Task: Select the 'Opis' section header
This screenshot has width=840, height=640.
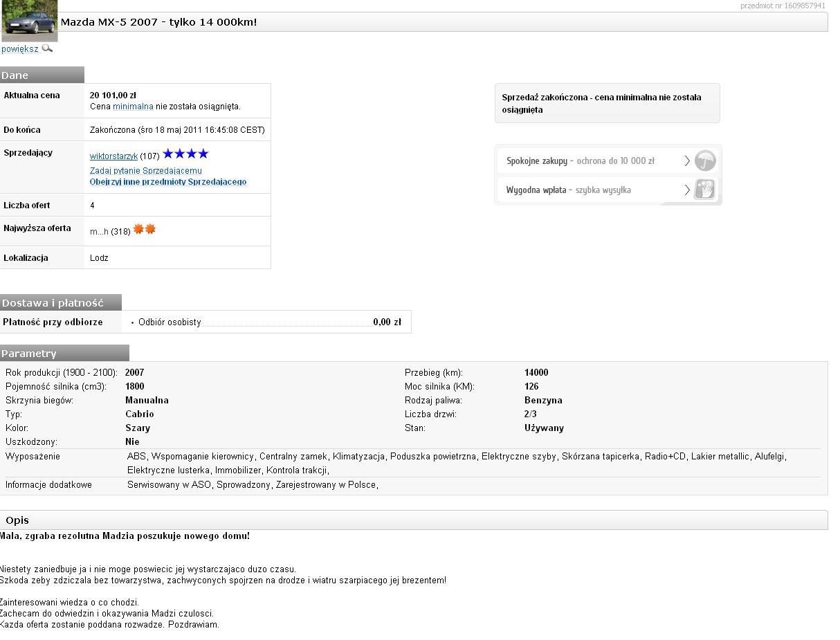Action: (414, 520)
